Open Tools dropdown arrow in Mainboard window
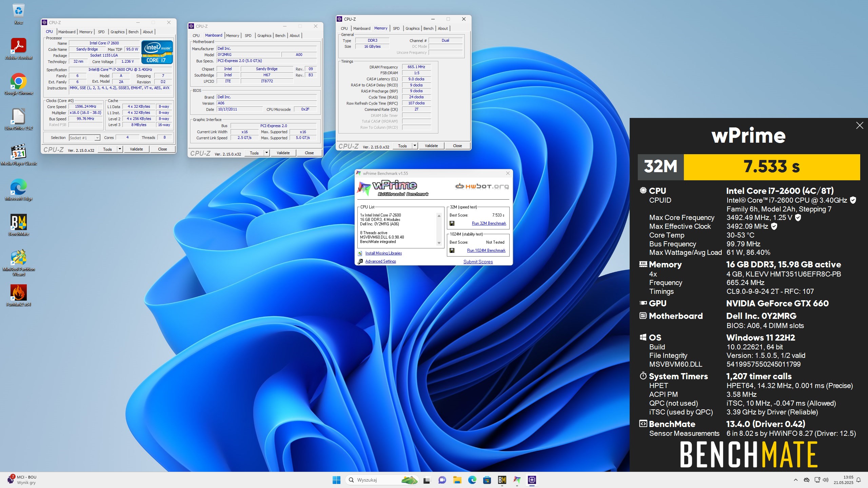 [x=267, y=153]
